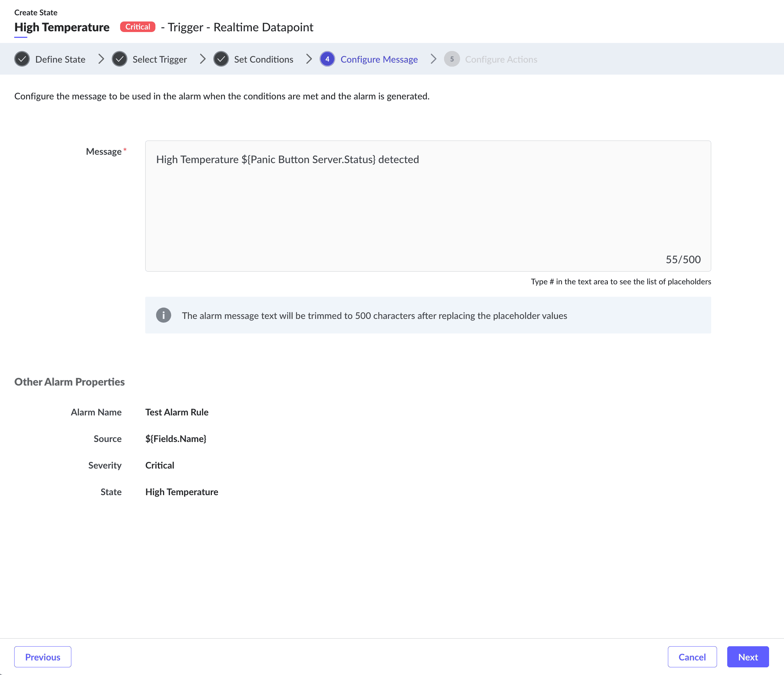The image size is (784, 675).
Task: Select the Configure Message step label
Action: click(x=379, y=59)
